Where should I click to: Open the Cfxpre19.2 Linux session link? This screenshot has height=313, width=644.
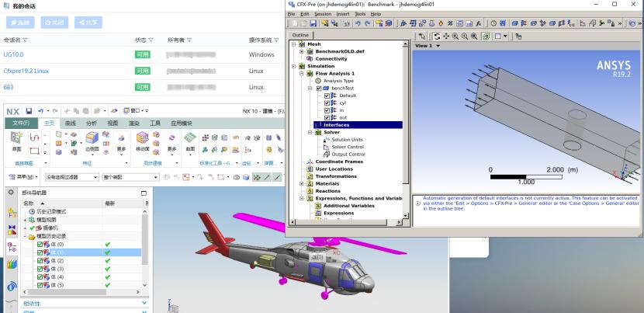[x=26, y=71]
